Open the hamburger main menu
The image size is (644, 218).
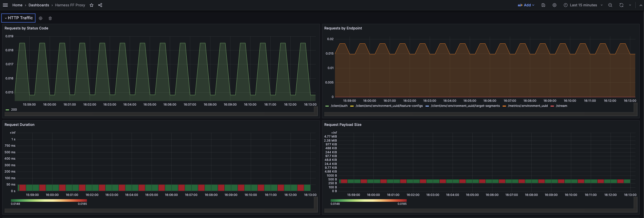(5, 5)
